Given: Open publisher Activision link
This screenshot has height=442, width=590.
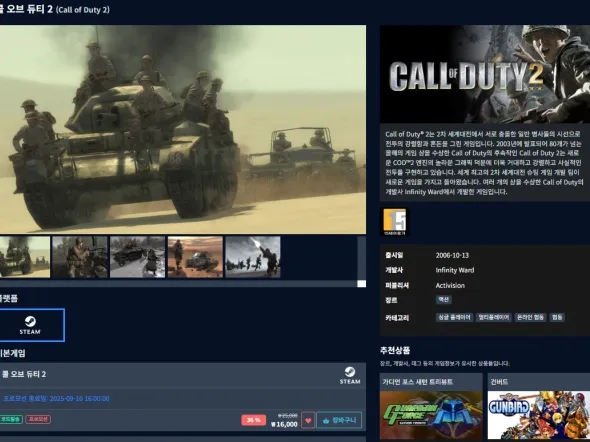Looking at the screenshot, I should tap(450, 286).
